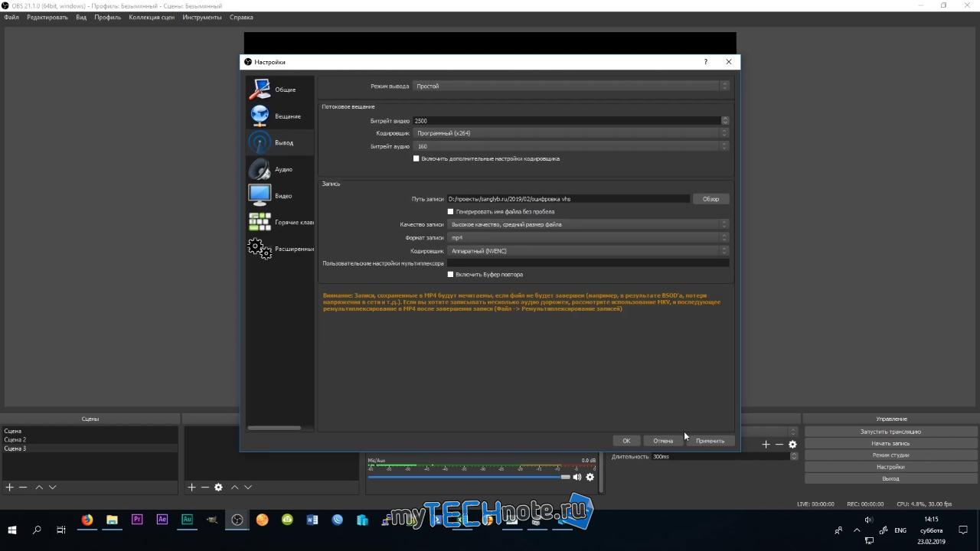Select Сцена 2 in scenes list
The width and height of the screenshot is (980, 551).
coord(90,440)
